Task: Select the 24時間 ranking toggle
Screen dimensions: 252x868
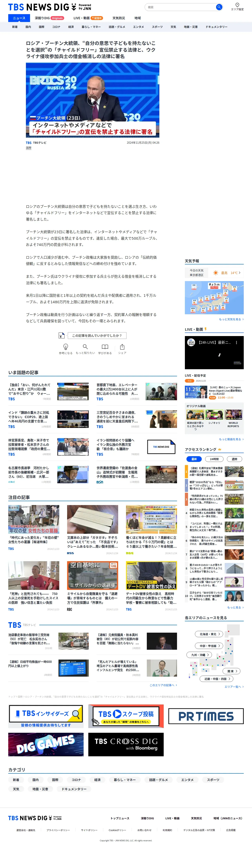Action: tap(214, 459)
